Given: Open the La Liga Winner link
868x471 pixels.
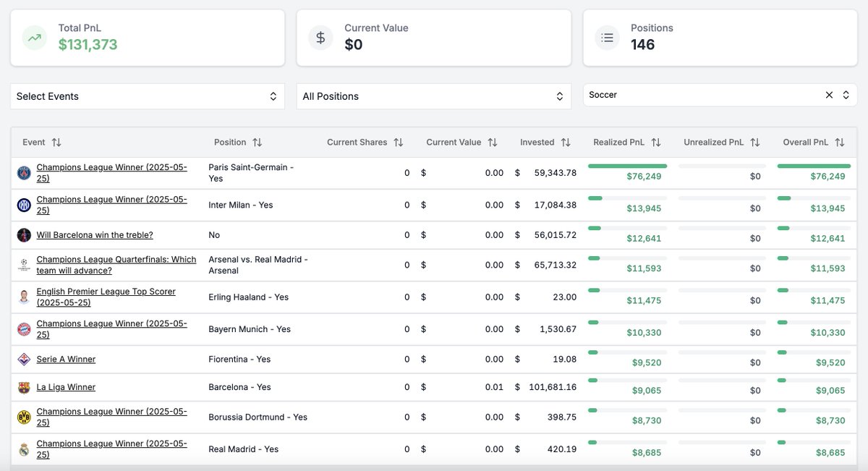Looking at the screenshot, I should click(x=66, y=388).
